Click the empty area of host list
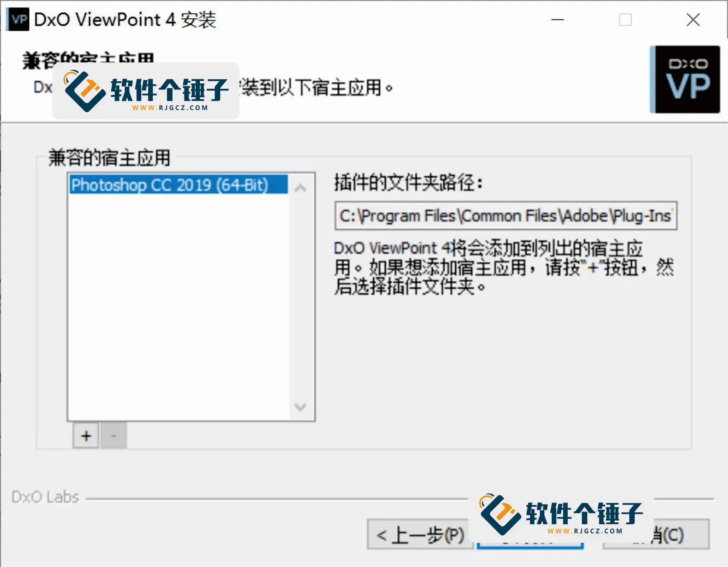The image size is (728, 567). point(178,306)
